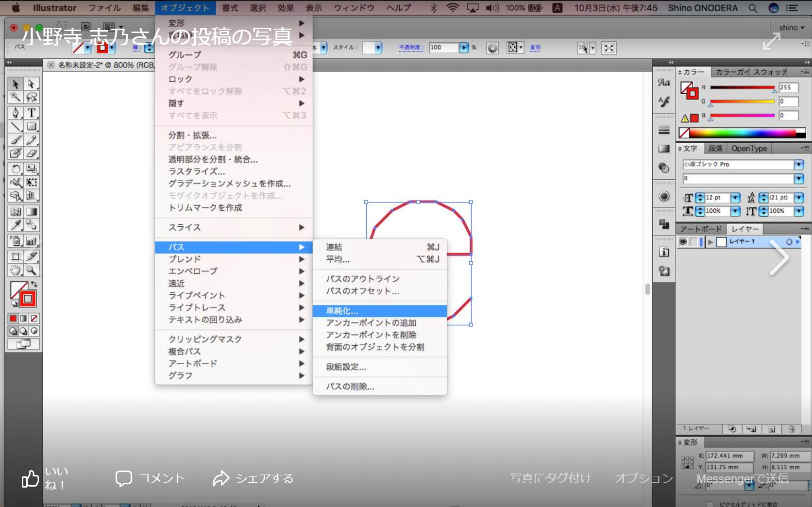Open Wi-Fi status menu
This screenshot has width=812, height=507.
coord(452,8)
